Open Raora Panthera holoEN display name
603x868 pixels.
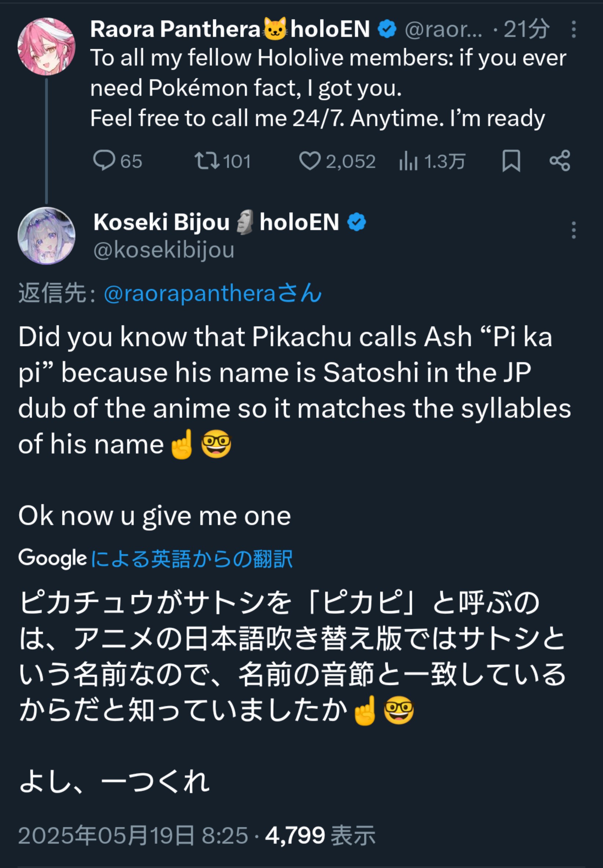230,29
